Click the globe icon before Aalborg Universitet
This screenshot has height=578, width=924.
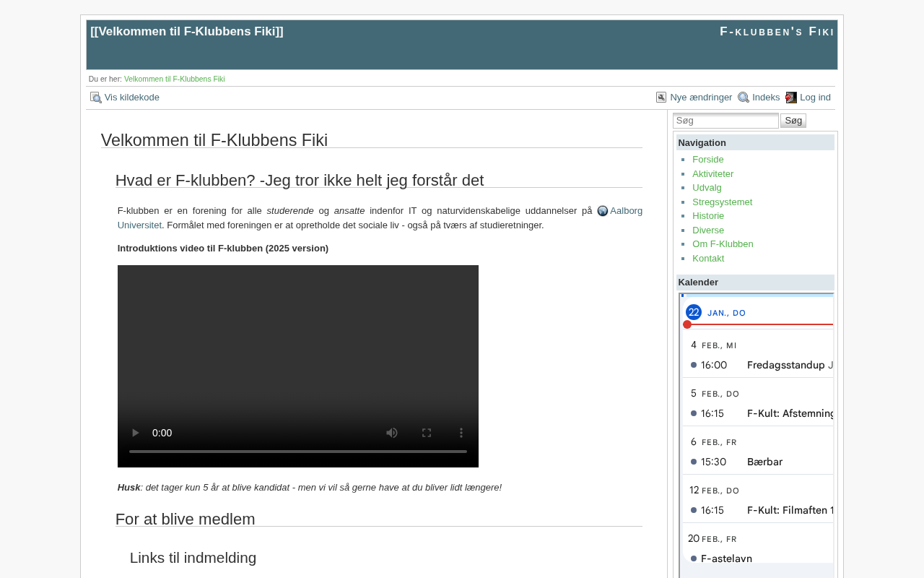pos(603,211)
